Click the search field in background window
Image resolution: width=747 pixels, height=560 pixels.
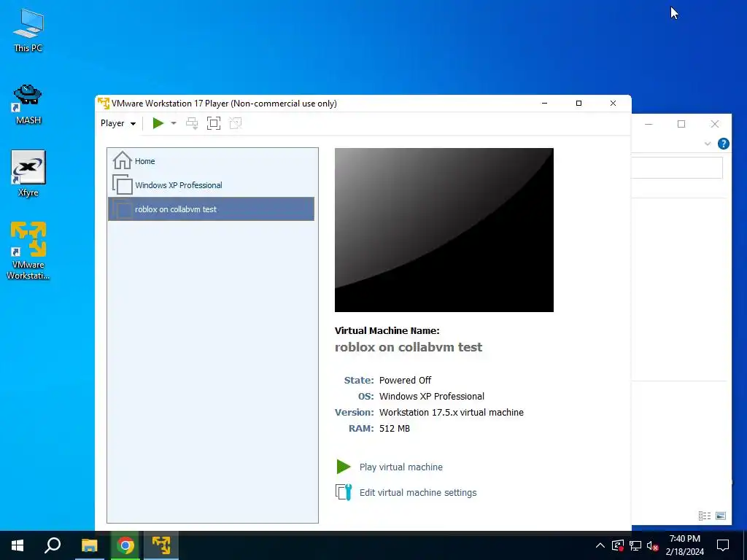point(677,168)
